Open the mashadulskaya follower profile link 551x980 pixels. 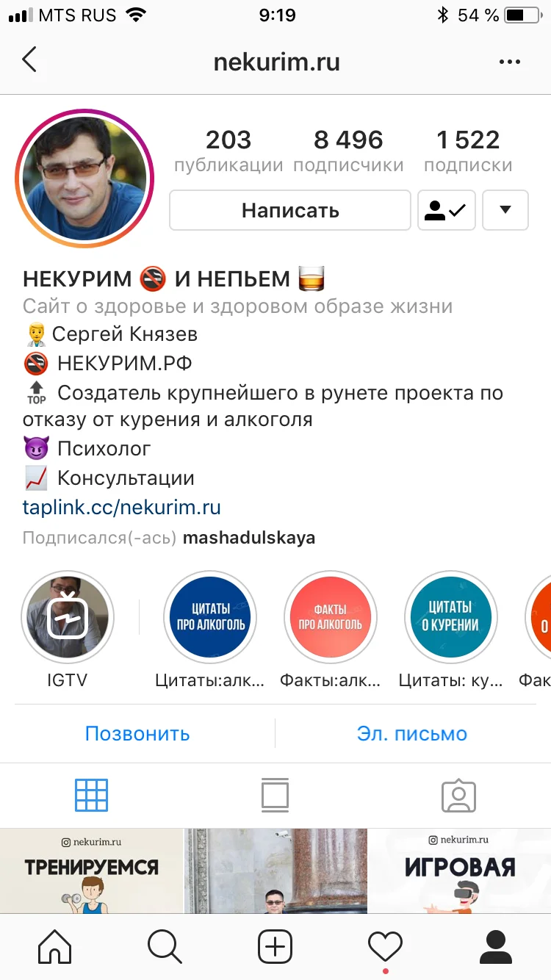click(x=249, y=538)
